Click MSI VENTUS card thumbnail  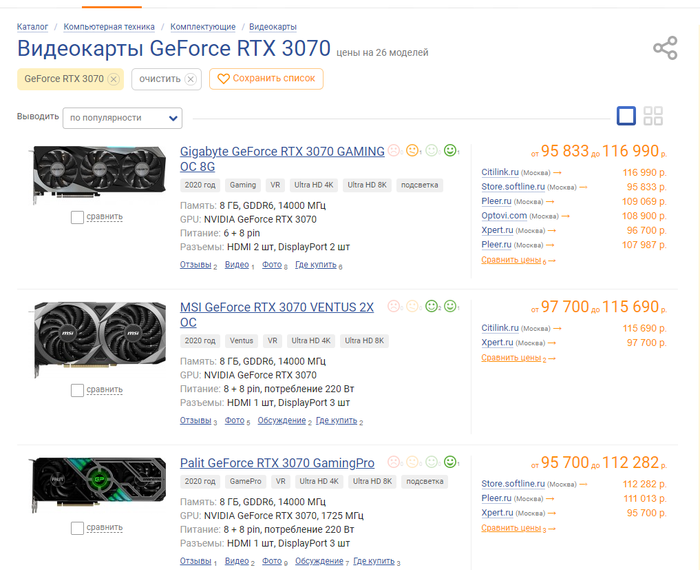coord(99,339)
